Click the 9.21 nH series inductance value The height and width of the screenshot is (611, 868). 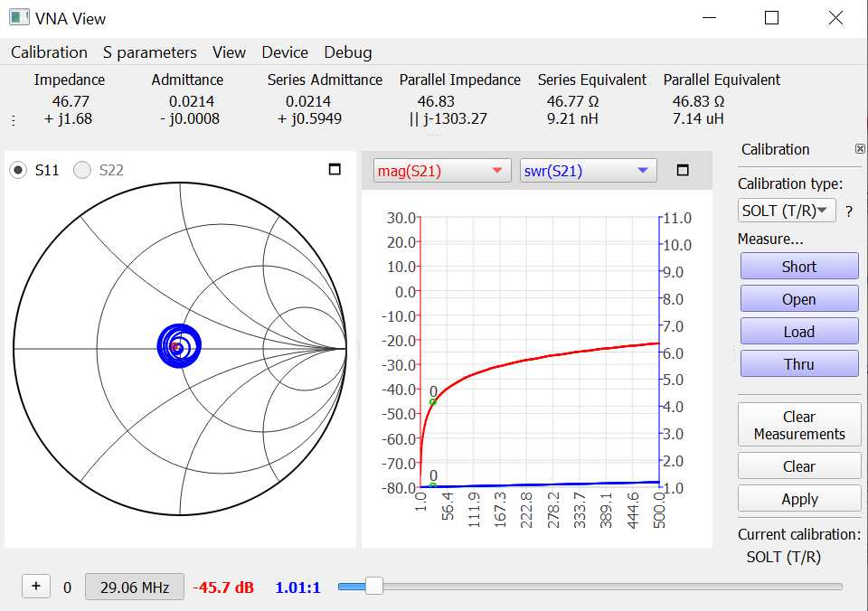click(x=572, y=118)
